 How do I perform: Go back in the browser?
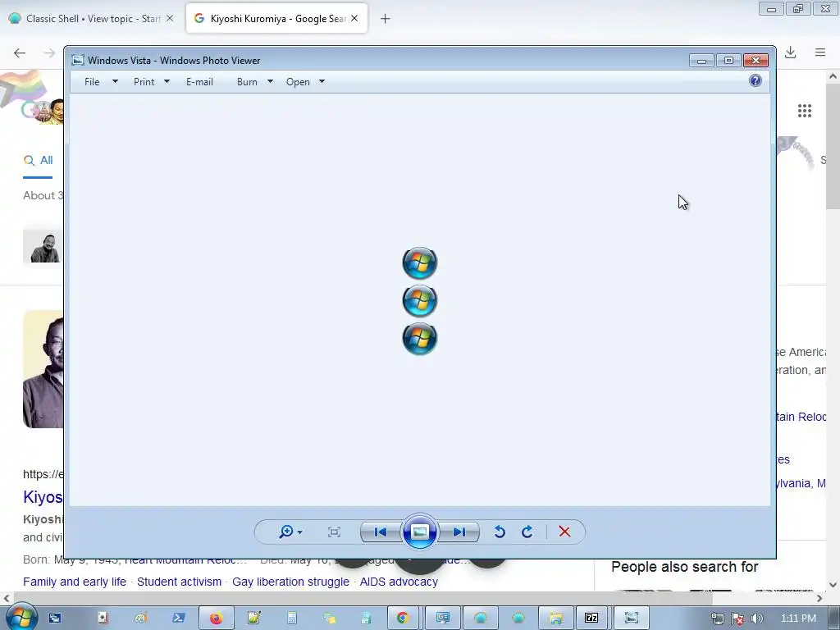[x=20, y=52]
